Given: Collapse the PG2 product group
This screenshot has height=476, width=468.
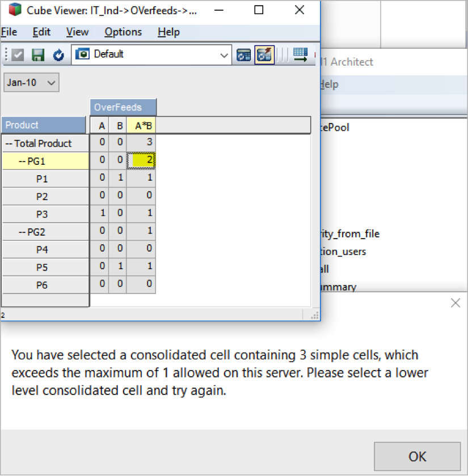Looking at the screenshot, I should click(x=23, y=232).
